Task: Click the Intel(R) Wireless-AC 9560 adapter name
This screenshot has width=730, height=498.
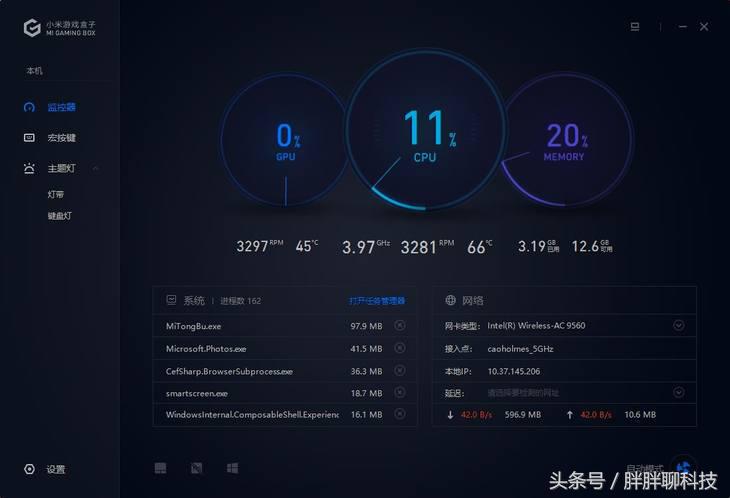Action: [536, 326]
